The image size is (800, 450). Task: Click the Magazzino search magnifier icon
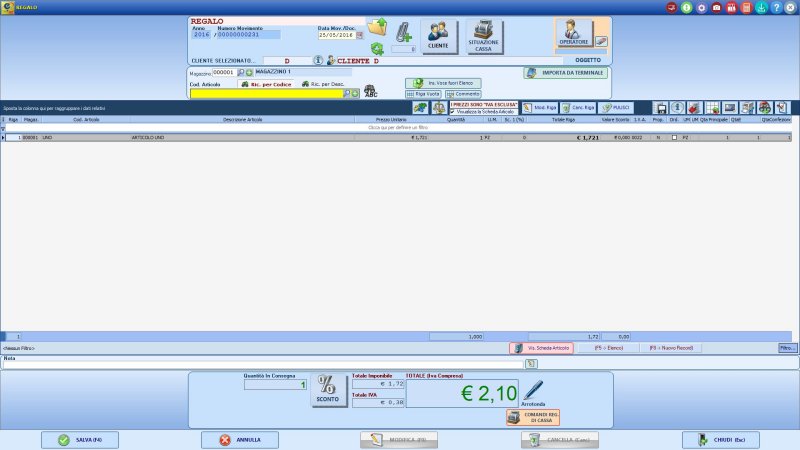241,72
